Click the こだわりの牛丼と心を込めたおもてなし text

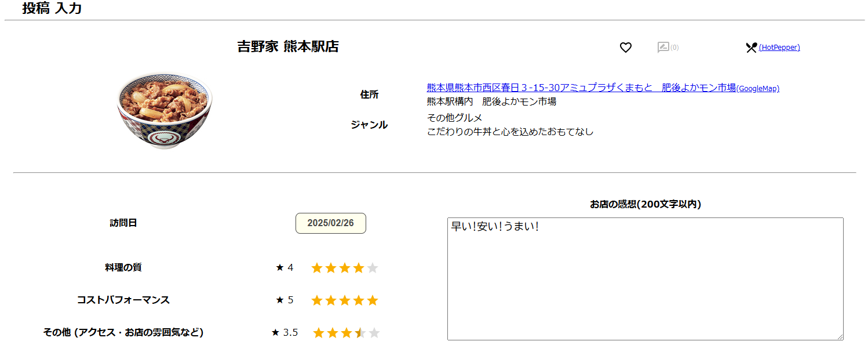coord(510,132)
